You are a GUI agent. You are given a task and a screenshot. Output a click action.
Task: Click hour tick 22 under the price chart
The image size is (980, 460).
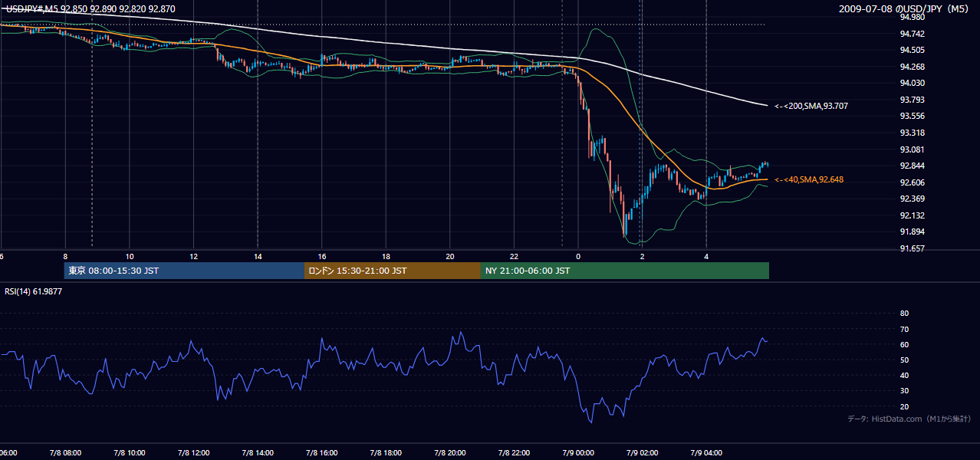[x=514, y=257]
